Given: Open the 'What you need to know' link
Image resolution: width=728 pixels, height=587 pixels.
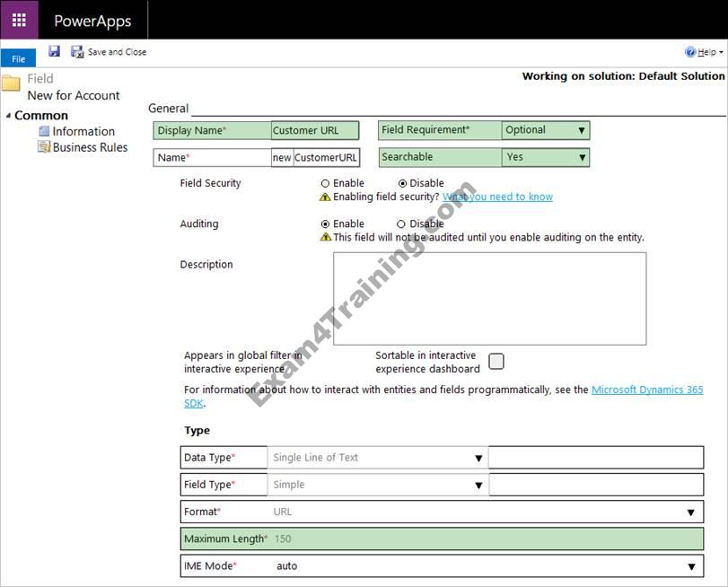Looking at the screenshot, I should [497, 197].
